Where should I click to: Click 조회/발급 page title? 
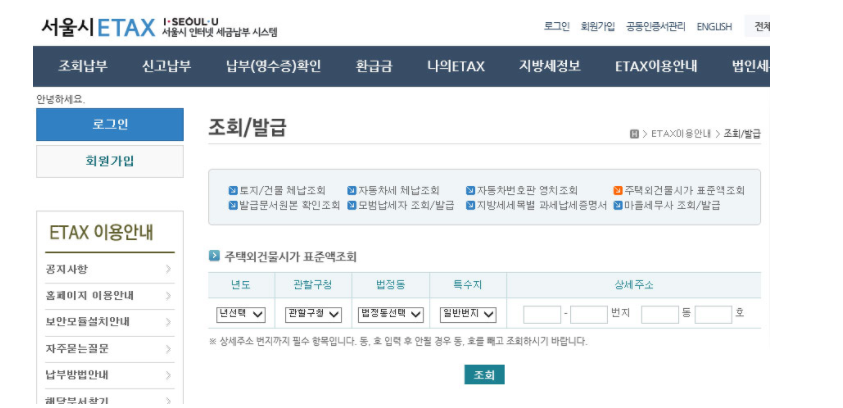[247, 128]
